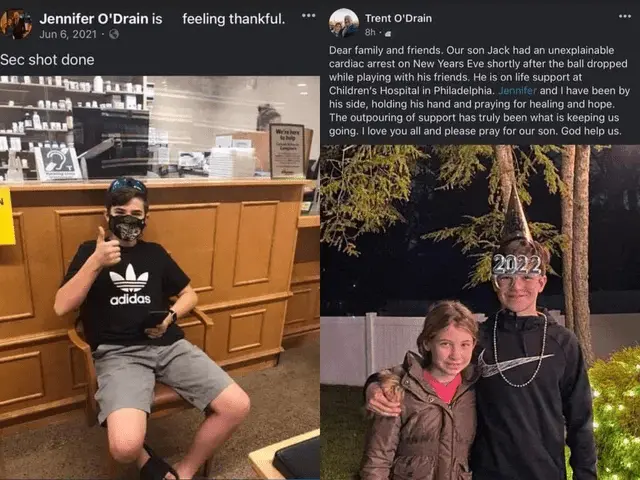
Task: Open the New Year's Eve photo
Action: coord(480,312)
